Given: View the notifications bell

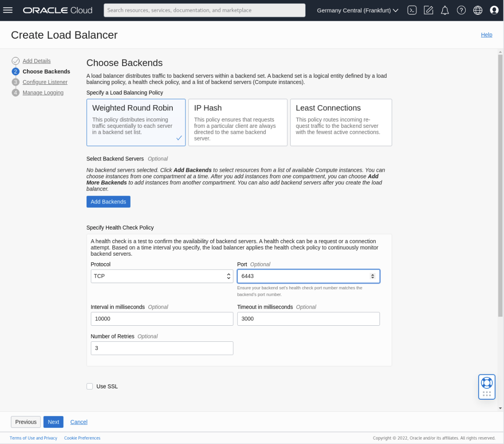Looking at the screenshot, I should coord(444,10).
